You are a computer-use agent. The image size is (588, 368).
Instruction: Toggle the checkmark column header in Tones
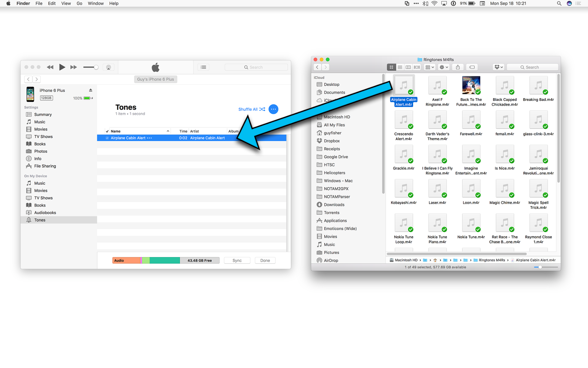[x=107, y=131]
